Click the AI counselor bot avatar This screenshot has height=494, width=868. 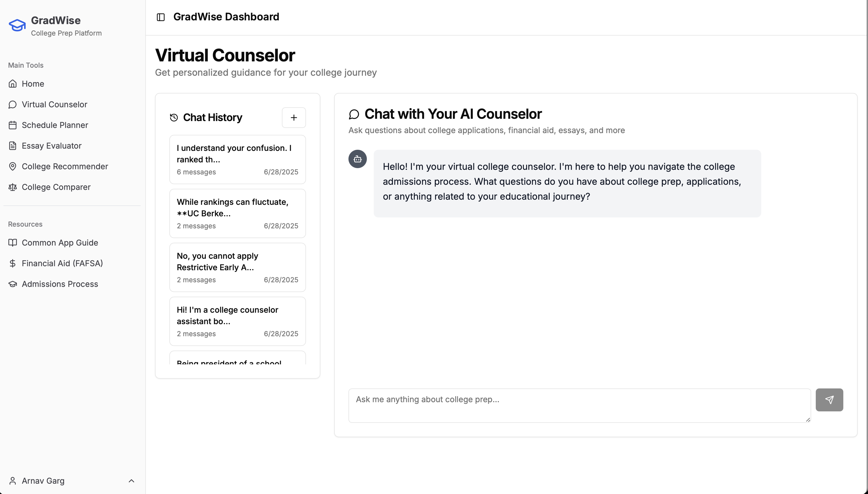coord(357,159)
